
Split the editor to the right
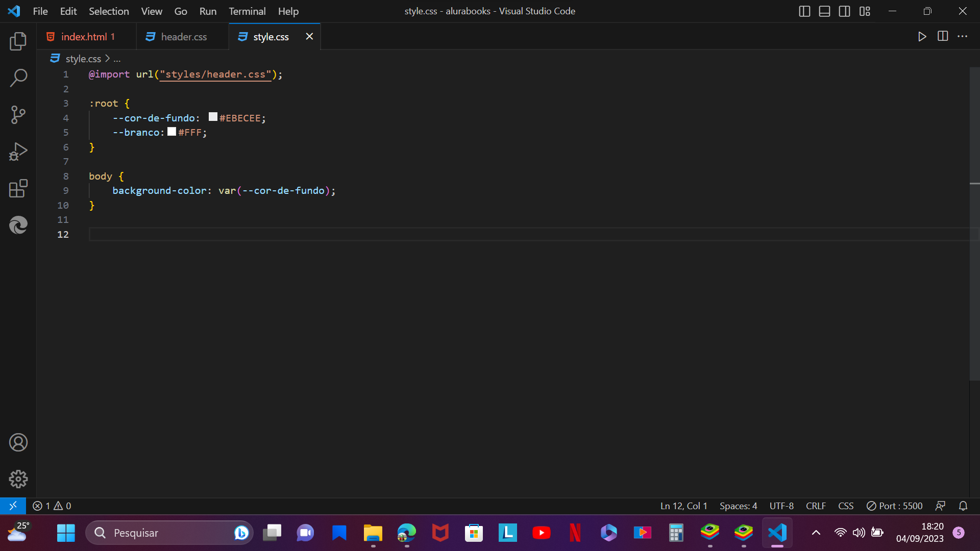943,36
